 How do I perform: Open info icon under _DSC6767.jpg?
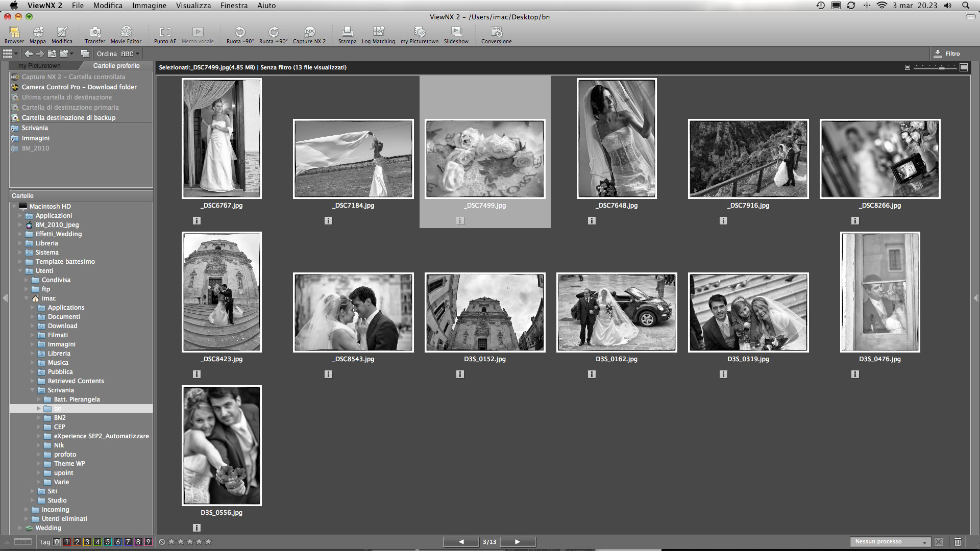197,221
